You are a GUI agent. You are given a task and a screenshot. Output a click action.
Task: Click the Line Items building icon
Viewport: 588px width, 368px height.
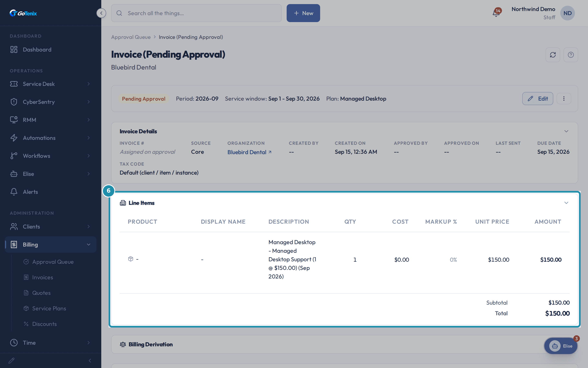[123, 203]
